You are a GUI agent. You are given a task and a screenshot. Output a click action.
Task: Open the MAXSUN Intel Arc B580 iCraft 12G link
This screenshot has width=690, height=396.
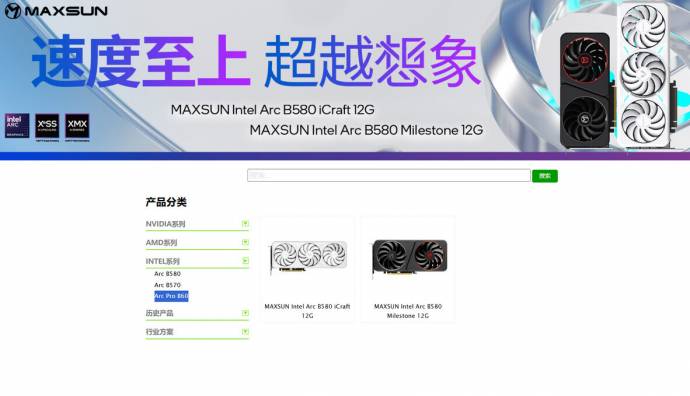click(x=307, y=311)
